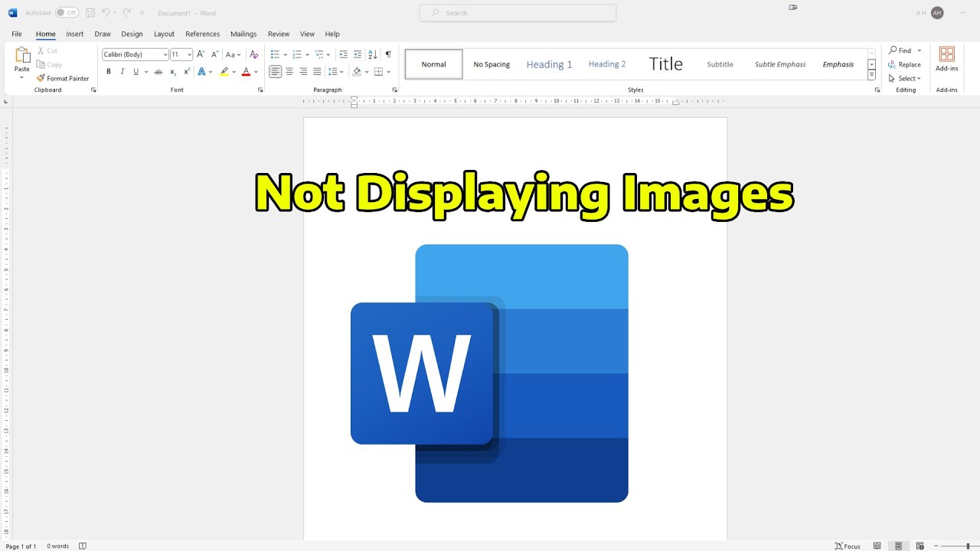Switch to the Mailings tab
Image resolution: width=980 pixels, height=551 pixels.
click(243, 34)
